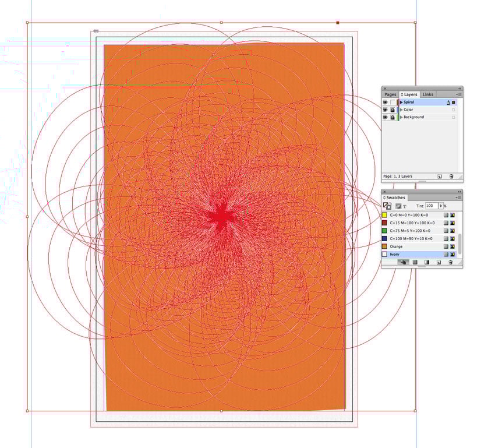Image resolution: width=495 pixels, height=448 pixels.
Task: Select the Orange swatch
Action: (419, 246)
